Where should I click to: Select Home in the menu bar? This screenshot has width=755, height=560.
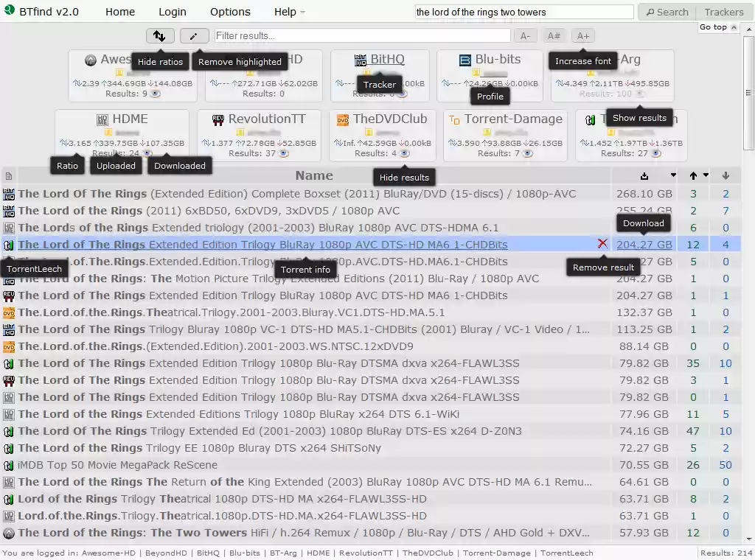click(119, 12)
